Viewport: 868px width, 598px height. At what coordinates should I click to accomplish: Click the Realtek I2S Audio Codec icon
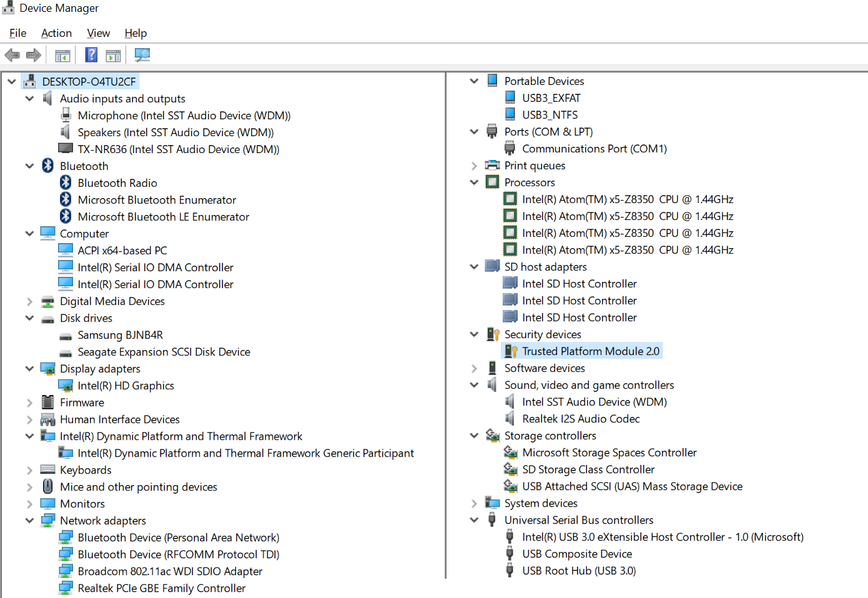pyautogui.click(x=510, y=418)
